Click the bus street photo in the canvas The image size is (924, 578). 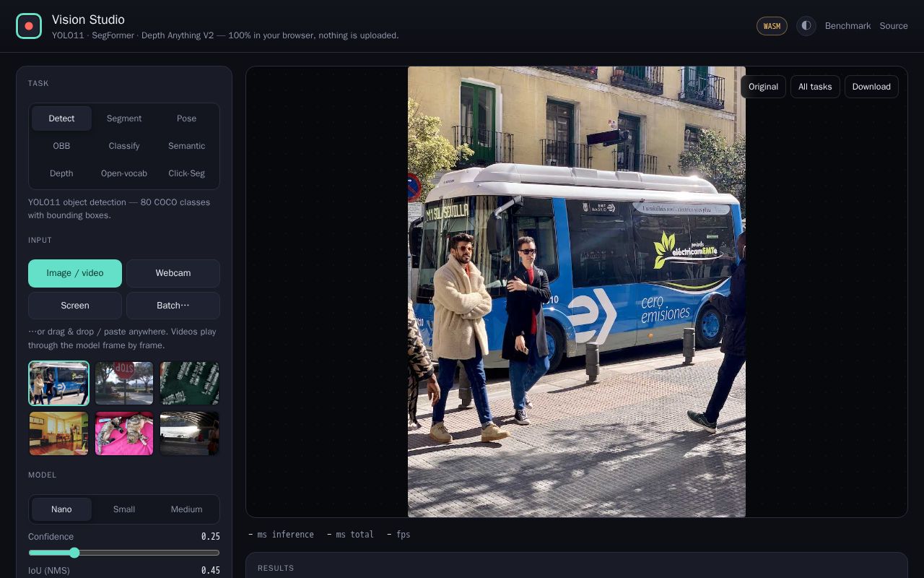(577, 292)
